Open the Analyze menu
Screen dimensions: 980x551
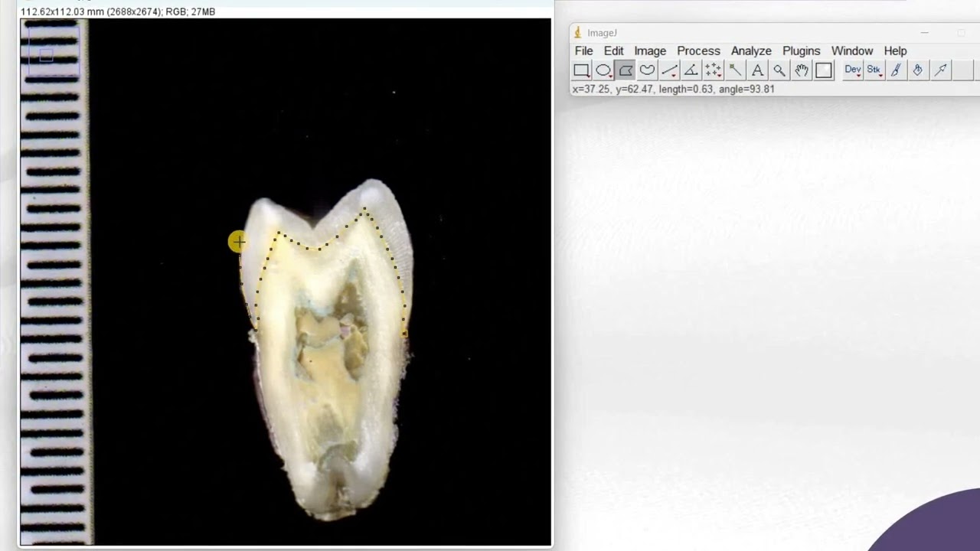tap(751, 51)
